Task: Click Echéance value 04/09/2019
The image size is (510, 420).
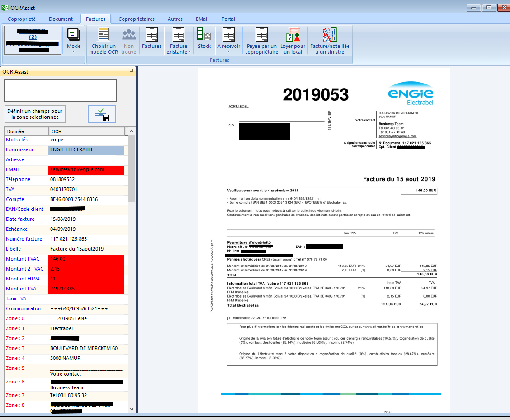Action: pyautogui.click(x=63, y=229)
